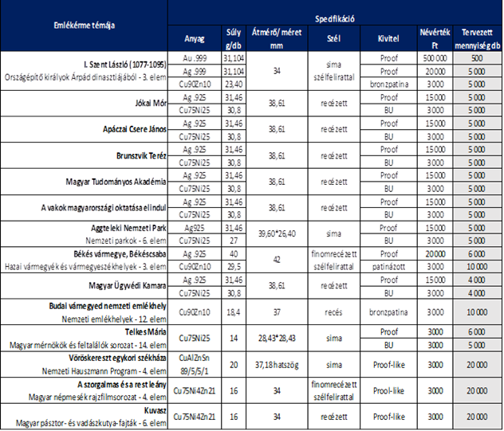Click the 'CuAlZnSn 89/5/5/1' material cell
This screenshot has width=504, height=431.
[x=195, y=365]
